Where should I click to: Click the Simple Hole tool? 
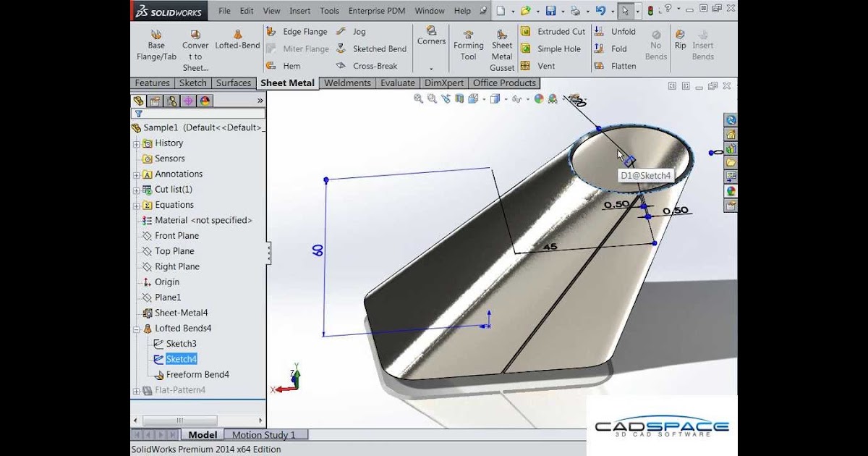[550, 48]
